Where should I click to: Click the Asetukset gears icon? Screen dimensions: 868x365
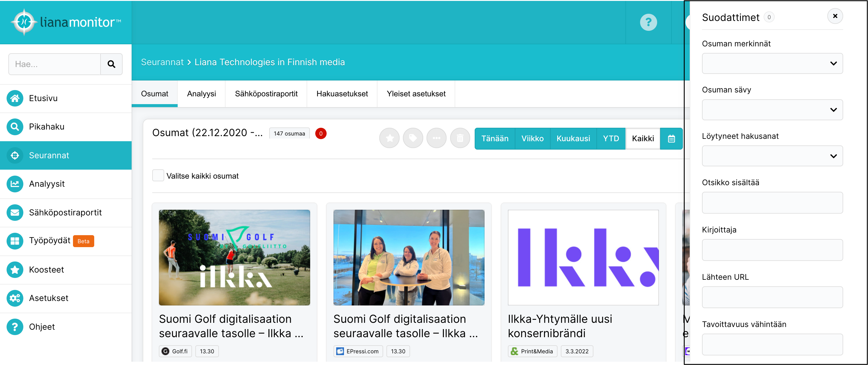[15, 298]
